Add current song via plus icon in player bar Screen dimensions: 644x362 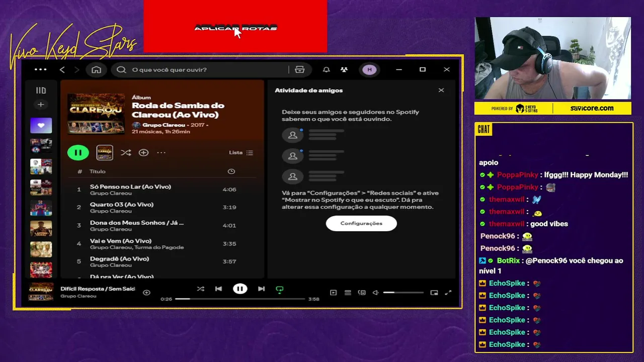pos(146,293)
